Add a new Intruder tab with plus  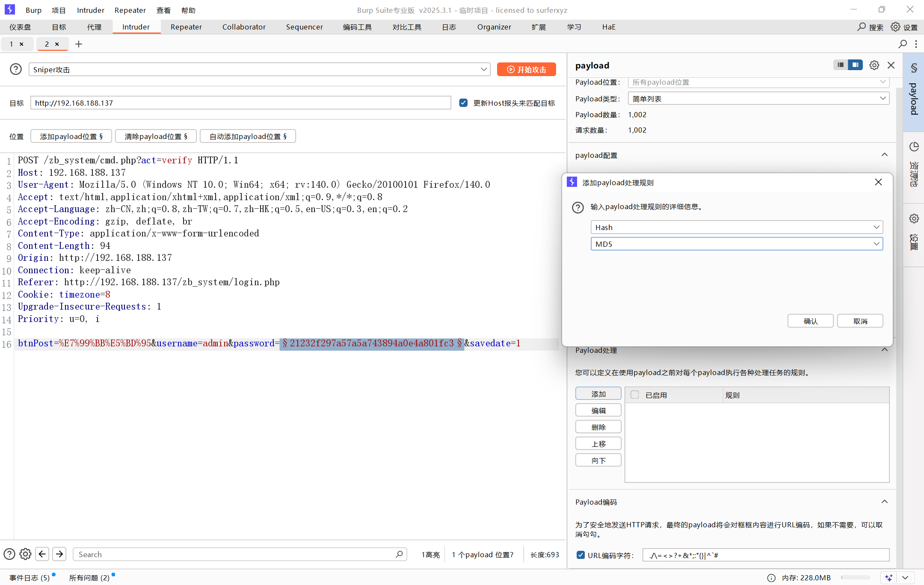coord(79,44)
